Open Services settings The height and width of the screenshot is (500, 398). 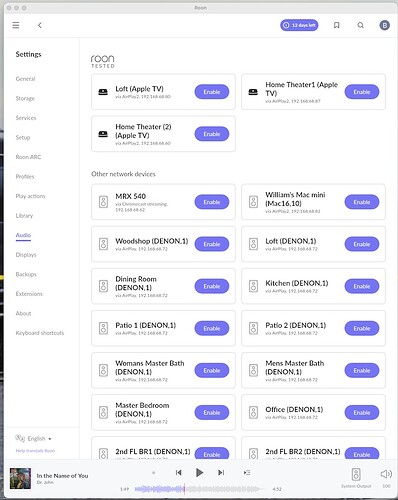[x=26, y=118]
